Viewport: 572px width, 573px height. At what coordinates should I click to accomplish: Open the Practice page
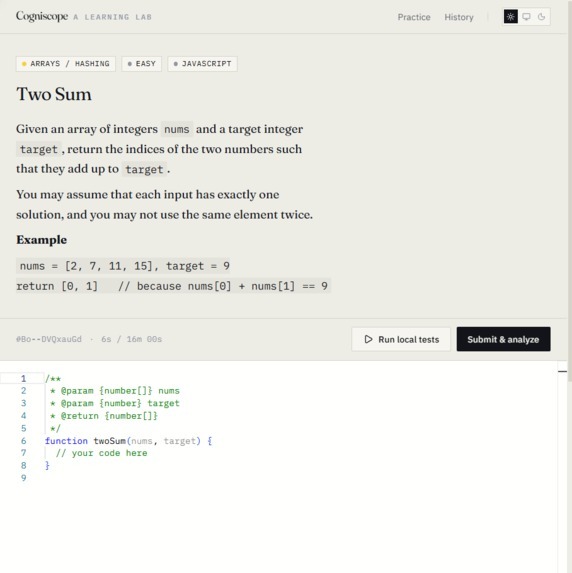click(414, 17)
